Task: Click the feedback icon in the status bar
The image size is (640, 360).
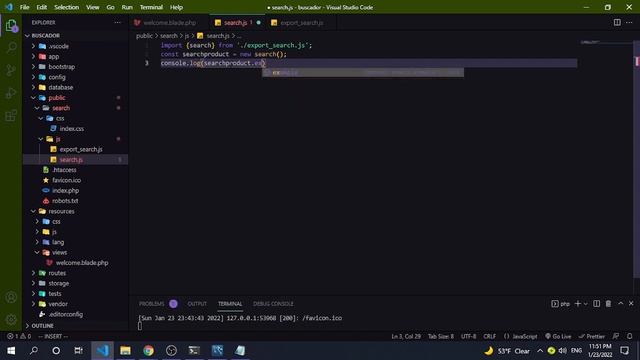Action: (616, 336)
